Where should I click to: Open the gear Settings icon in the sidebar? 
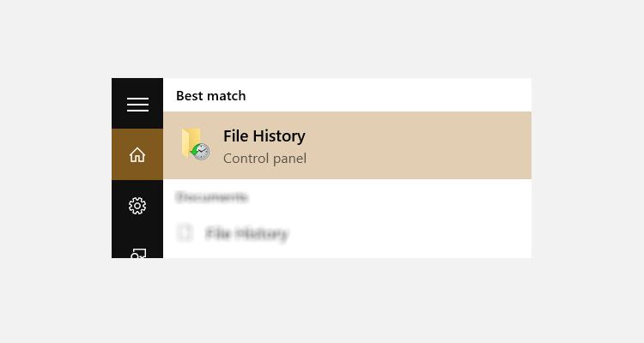click(137, 206)
